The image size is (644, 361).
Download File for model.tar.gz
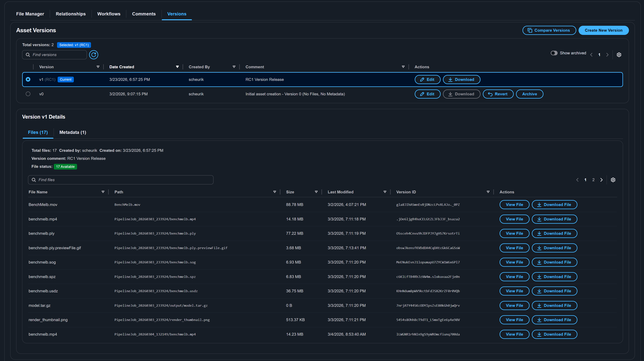pos(554,305)
